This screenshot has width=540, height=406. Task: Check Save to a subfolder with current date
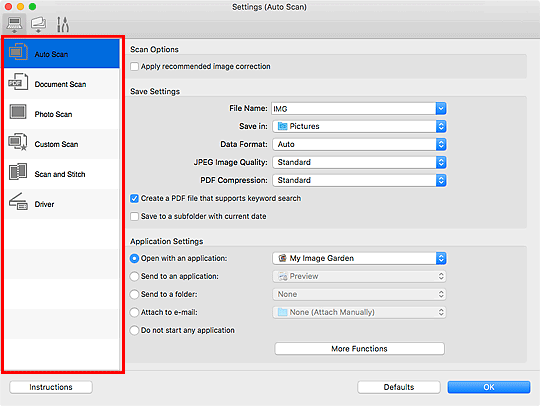tap(134, 217)
